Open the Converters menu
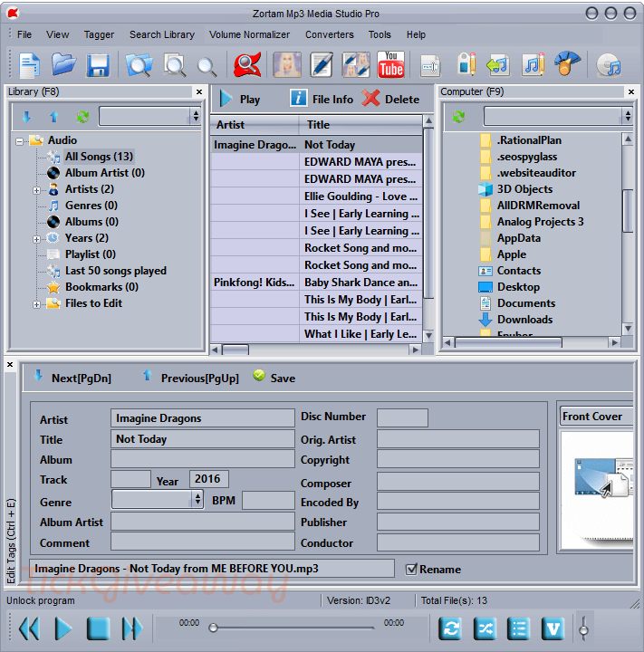Viewport: 644px width, 652px height. tap(330, 34)
